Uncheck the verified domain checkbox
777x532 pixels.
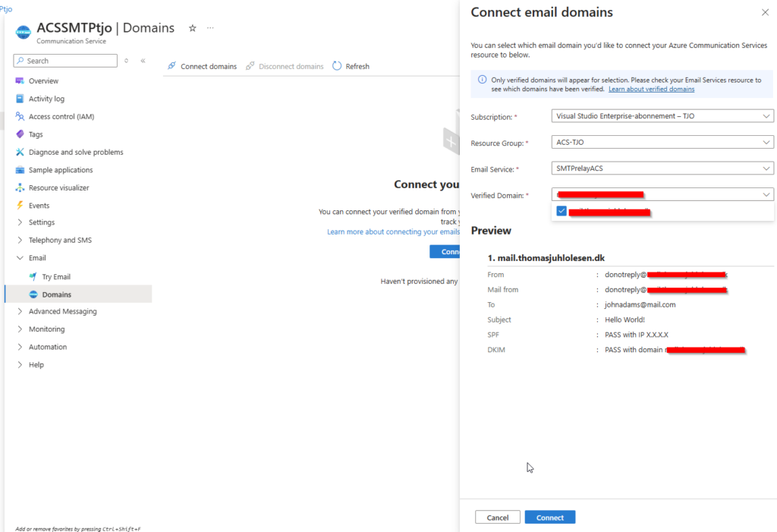point(562,211)
